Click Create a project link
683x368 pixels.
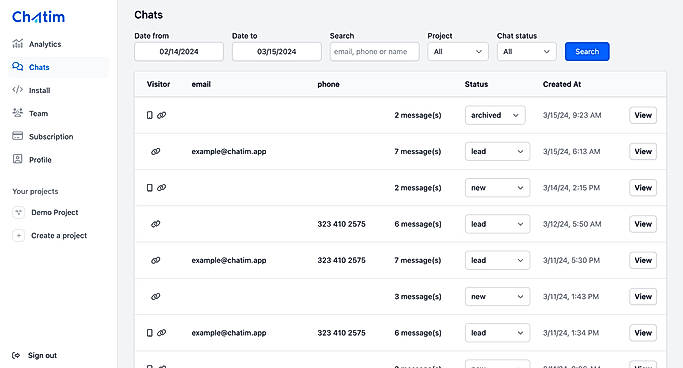[x=59, y=236]
